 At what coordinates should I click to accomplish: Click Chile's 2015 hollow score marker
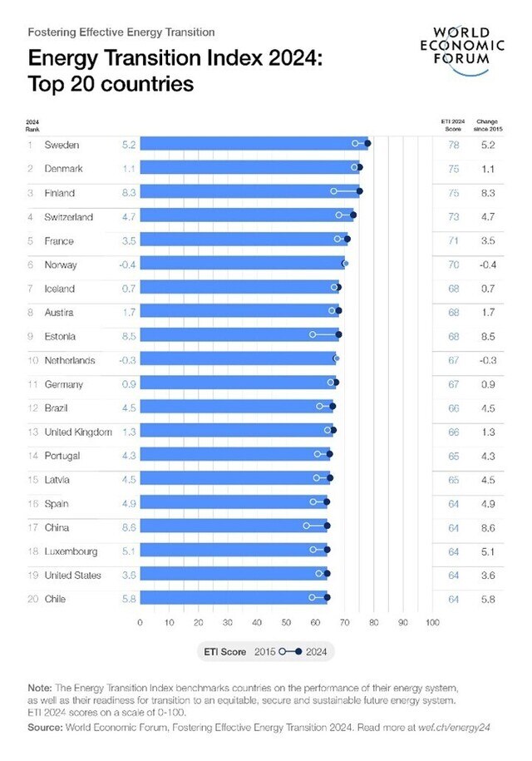pyautogui.click(x=312, y=598)
